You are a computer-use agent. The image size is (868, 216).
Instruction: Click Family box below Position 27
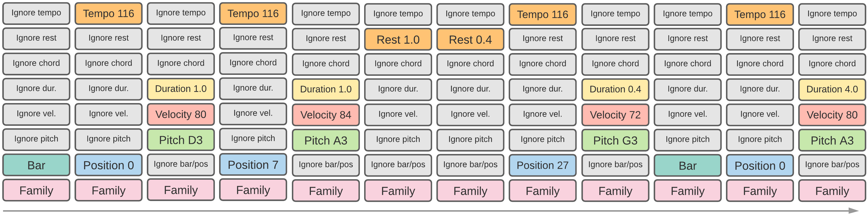[x=542, y=191]
